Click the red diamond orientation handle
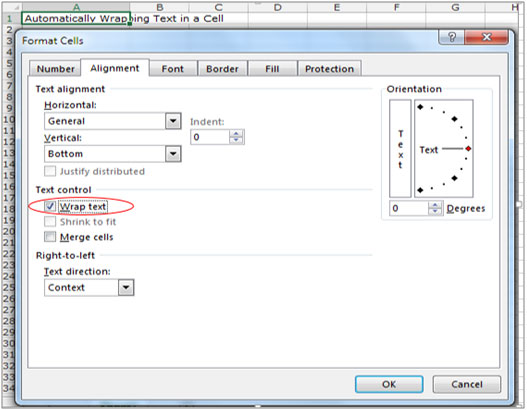 [468, 149]
